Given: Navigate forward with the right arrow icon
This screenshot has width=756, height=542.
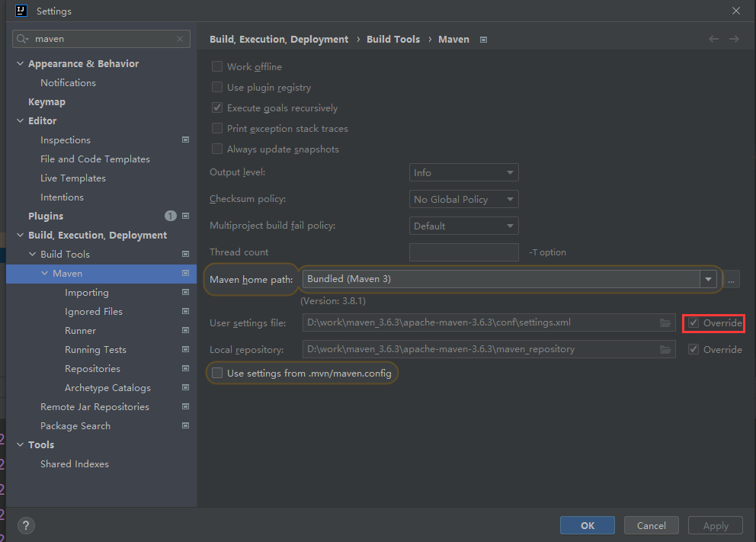Looking at the screenshot, I should 734,39.
